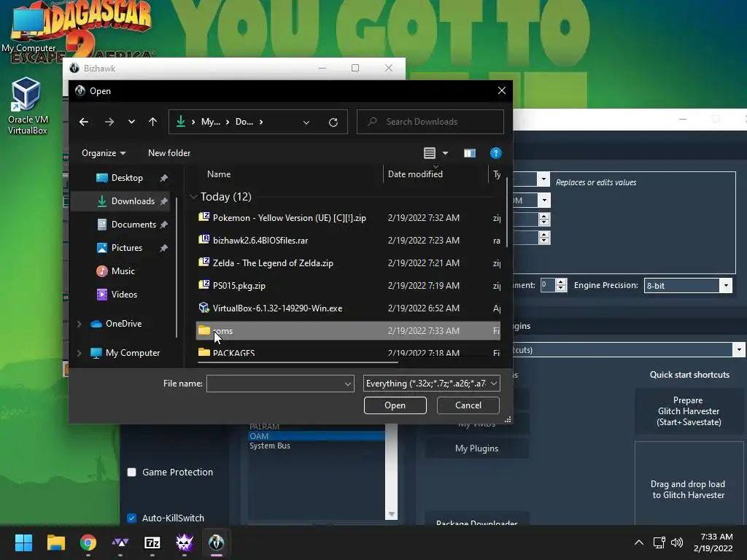Select Videos in the navigation pane
Image resolution: width=747 pixels, height=560 pixels.
click(124, 295)
